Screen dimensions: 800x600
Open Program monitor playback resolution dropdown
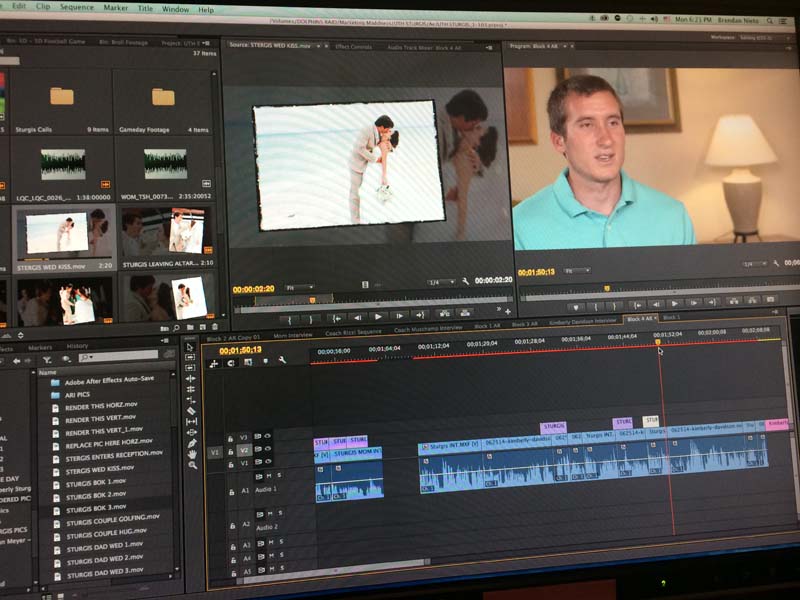[755, 264]
